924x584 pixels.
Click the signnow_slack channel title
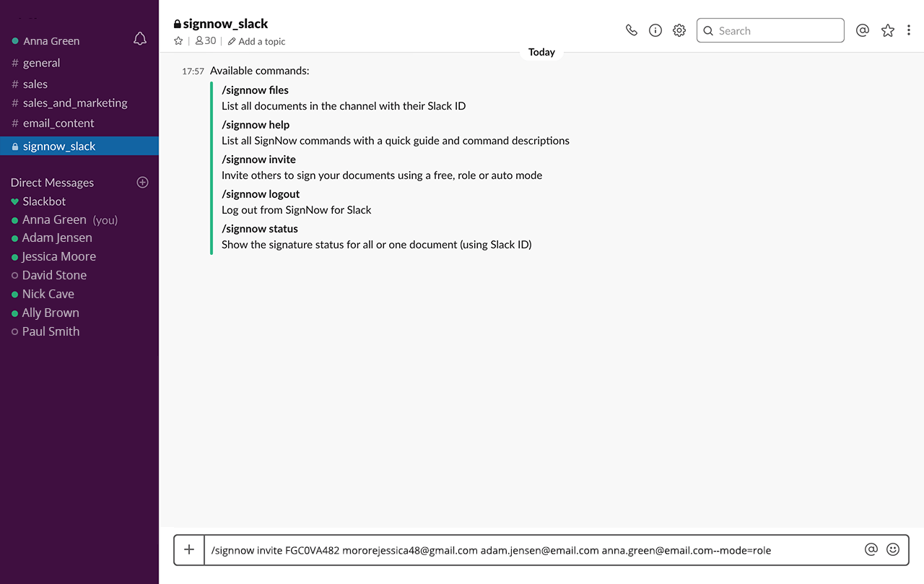(225, 24)
